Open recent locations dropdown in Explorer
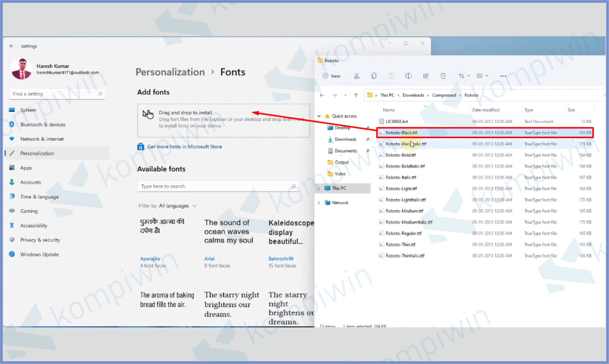 345,95
